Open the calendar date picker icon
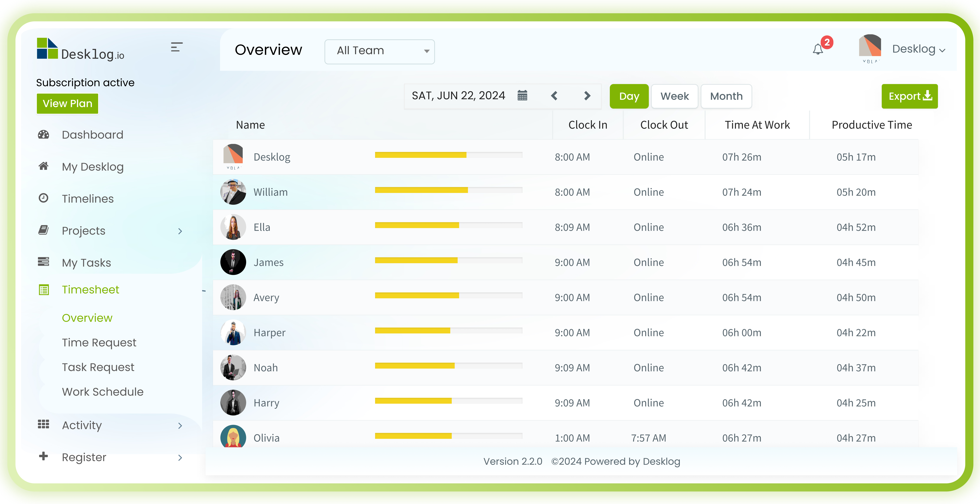The width and height of the screenshot is (980, 504). point(522,95)
